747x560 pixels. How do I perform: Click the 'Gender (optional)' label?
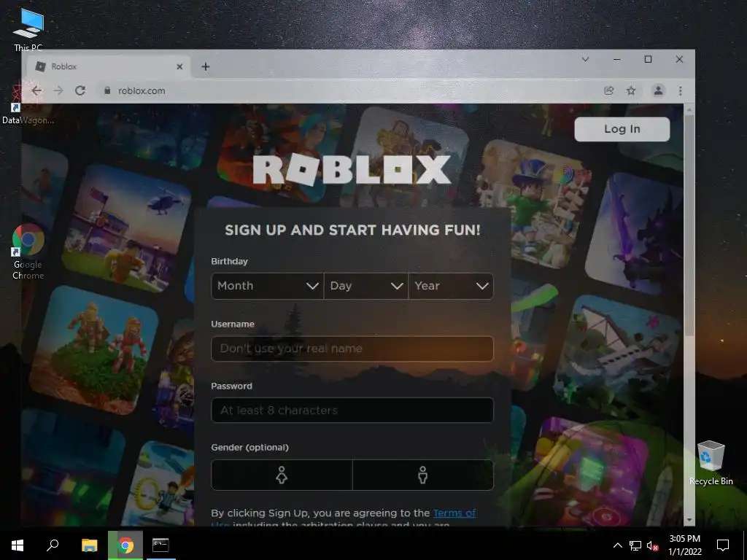tap(249, 448)
